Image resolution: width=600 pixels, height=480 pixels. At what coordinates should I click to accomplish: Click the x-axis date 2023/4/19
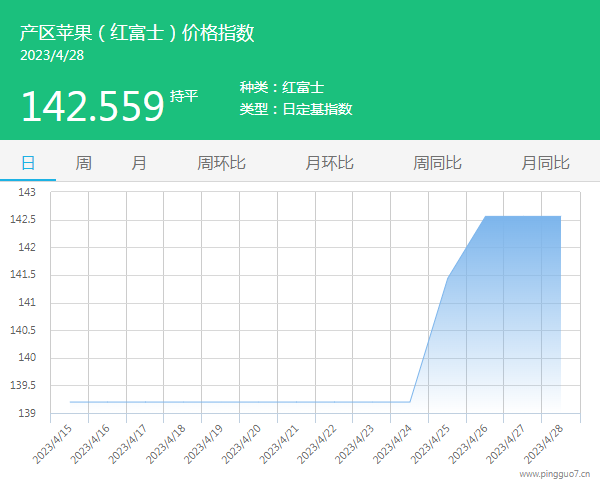[x=204, y=444]
